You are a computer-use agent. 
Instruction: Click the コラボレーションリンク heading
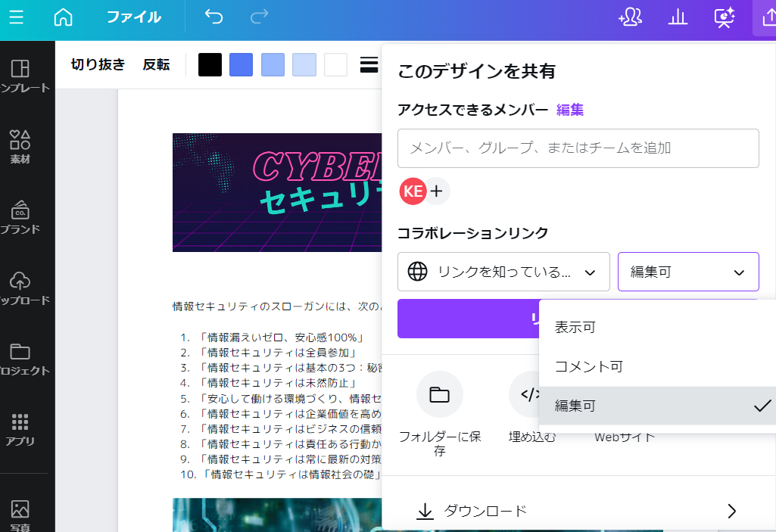(x=472, y=233)
